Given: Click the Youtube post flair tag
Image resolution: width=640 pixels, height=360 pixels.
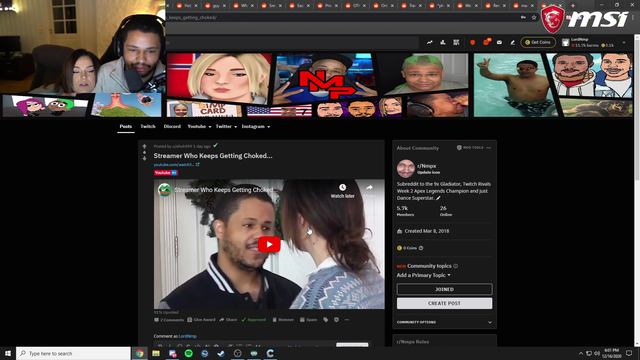Looking at the screenshot, I should (165, 173).
